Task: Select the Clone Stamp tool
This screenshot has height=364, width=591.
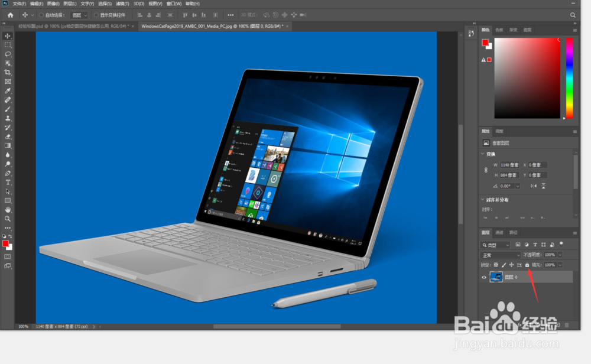Action: pos(8,118)
